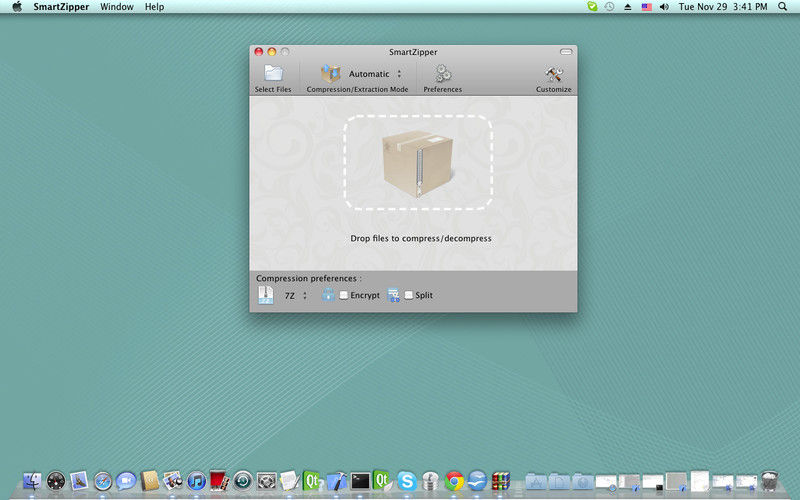
Task: Enable the Encrypt checkbox
Action: click(x=344, y=295)
